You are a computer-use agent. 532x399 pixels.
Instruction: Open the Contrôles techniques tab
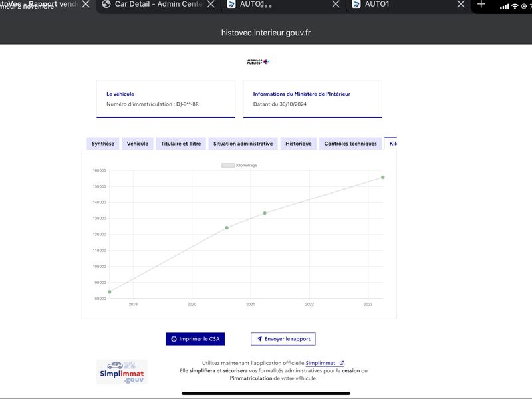coord(350,144)
